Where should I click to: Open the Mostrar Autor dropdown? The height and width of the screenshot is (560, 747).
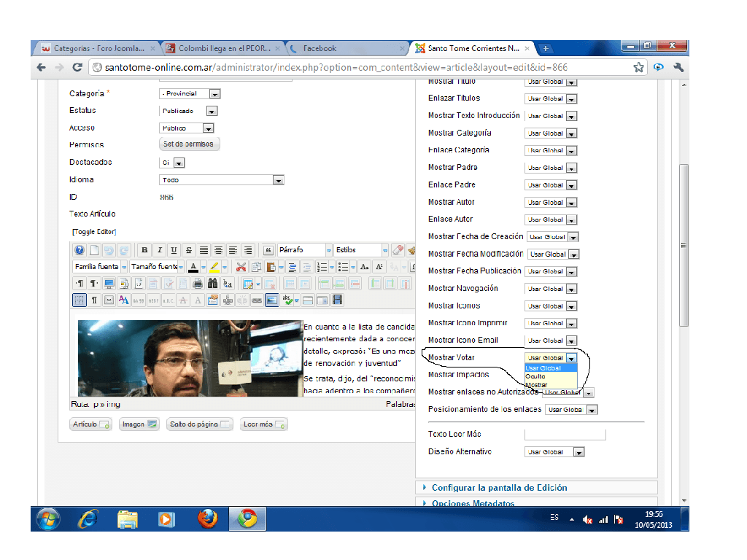point(551,203)
